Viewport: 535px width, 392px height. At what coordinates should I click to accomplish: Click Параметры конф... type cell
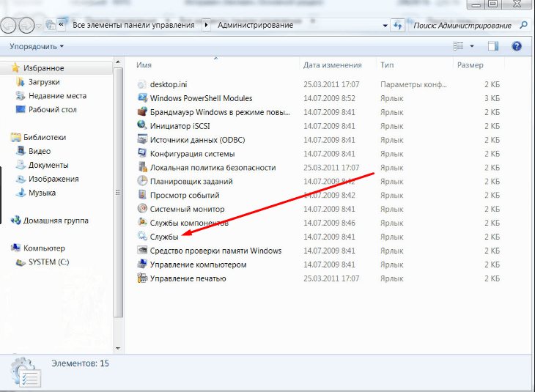(x=413, y=84)
